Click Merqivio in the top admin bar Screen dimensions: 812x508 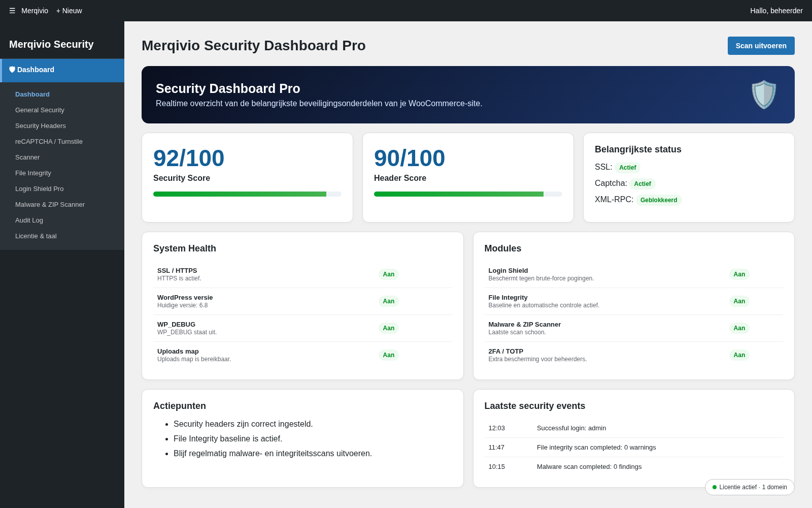[x=35, y=11]
